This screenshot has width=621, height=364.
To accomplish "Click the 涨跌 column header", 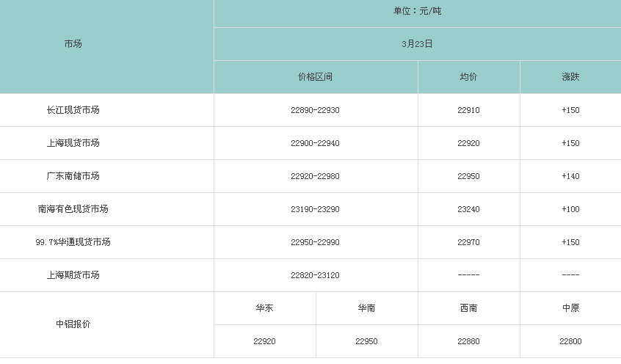I will tap(570, 77).
